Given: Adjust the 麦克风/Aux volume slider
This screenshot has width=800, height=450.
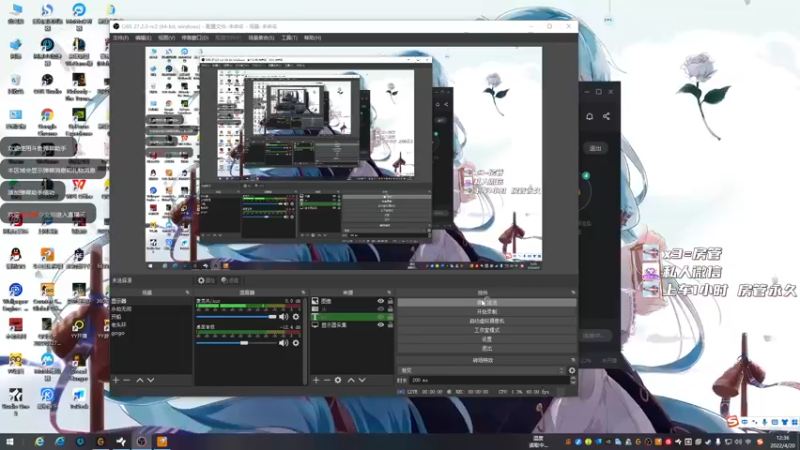Looking at the screenshot, I should pyautogui.click(x=236, y=317).
